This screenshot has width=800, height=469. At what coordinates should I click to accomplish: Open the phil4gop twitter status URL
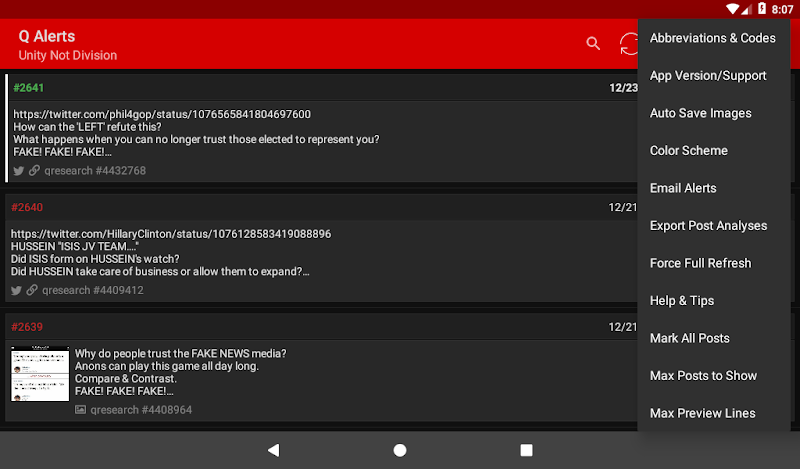[162, 114]
